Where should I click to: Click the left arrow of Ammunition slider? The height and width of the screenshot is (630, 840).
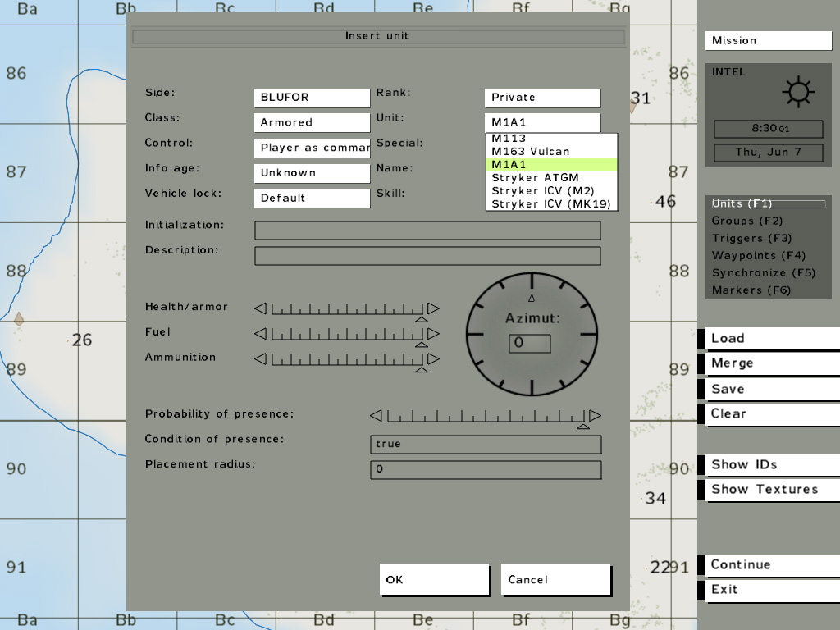(x=260, y=359)
